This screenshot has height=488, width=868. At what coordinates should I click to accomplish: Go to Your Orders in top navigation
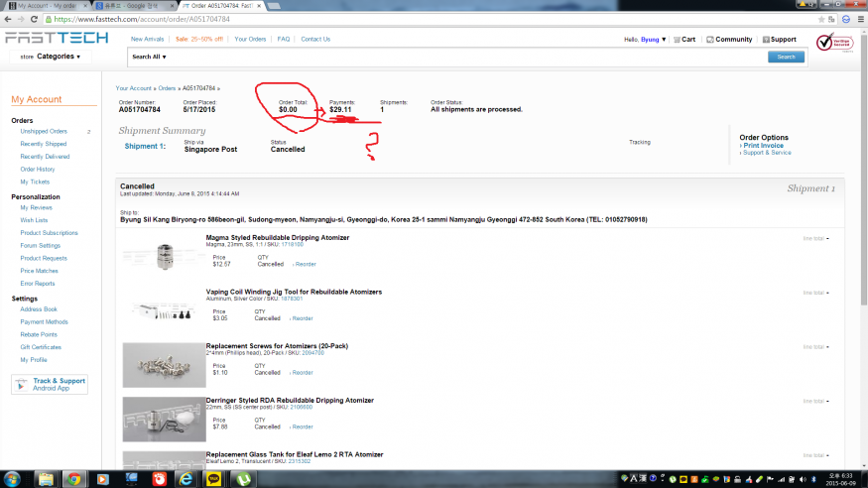[250, 40]
